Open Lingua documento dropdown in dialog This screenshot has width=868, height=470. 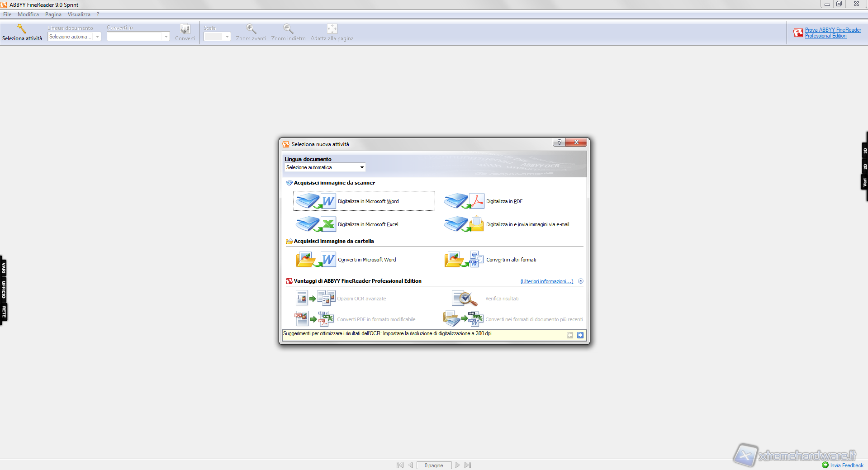[325, 167]
